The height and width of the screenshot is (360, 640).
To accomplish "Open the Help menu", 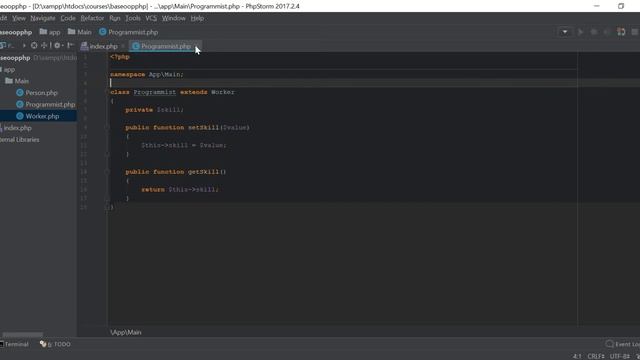I will click(x=197, y=18).
